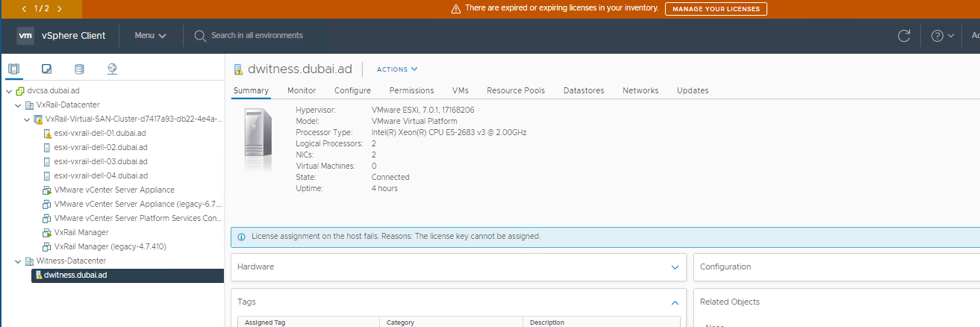The height and width of the screenshot is (327, 980).
Task: Click the esxi-vxrail-dell-03 host icon
Action: (47, 161)
